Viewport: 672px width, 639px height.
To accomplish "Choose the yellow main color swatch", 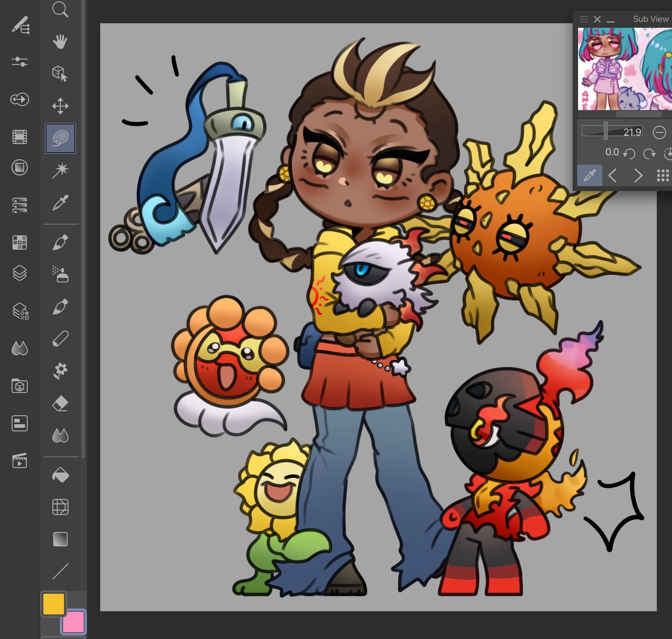I will [x=54, y=604].
